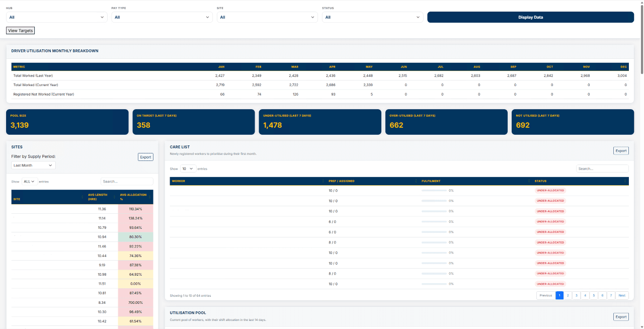Click the Utilisation Pool section heading
Screen dimensions: 644x329
pos(188,313)
